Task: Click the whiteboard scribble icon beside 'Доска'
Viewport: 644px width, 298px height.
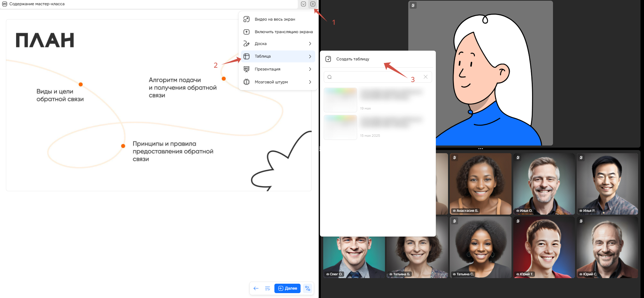Action: click(247, 44)
